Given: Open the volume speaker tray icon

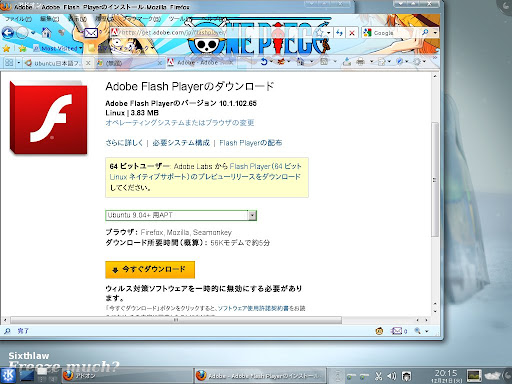Looking at the screenshot, I should tap(391, 376).
